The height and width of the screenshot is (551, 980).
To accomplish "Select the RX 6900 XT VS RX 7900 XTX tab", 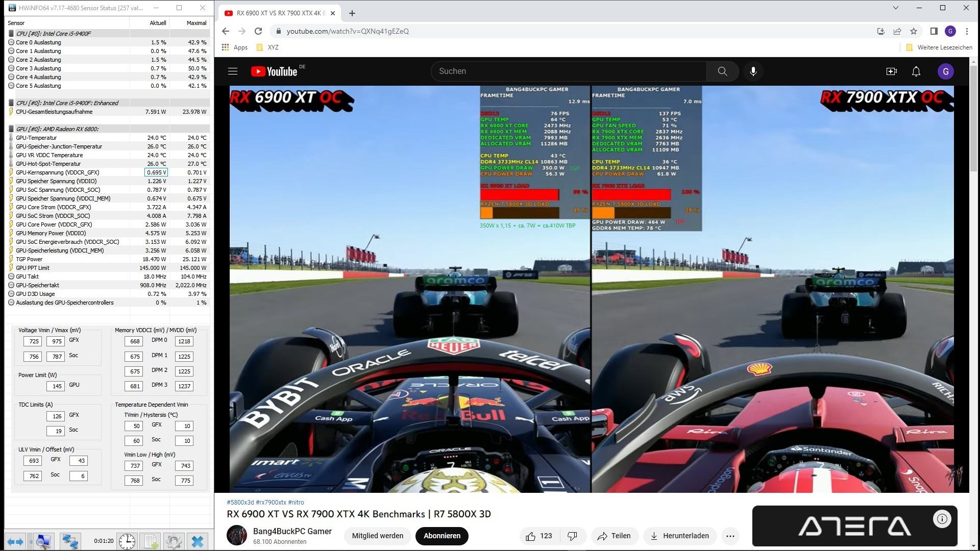I will (280, 13).
